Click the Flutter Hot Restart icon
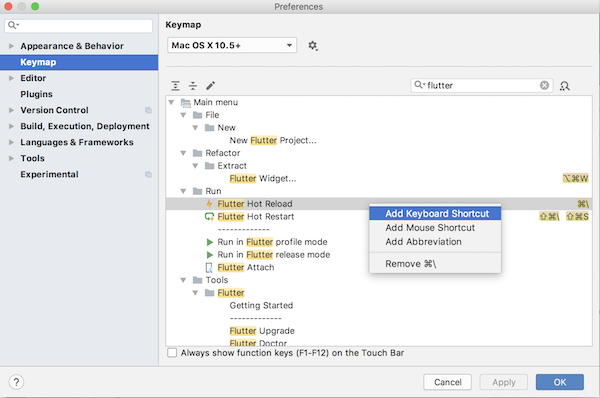This screenshot has width=600, height=398. (209, 217)
